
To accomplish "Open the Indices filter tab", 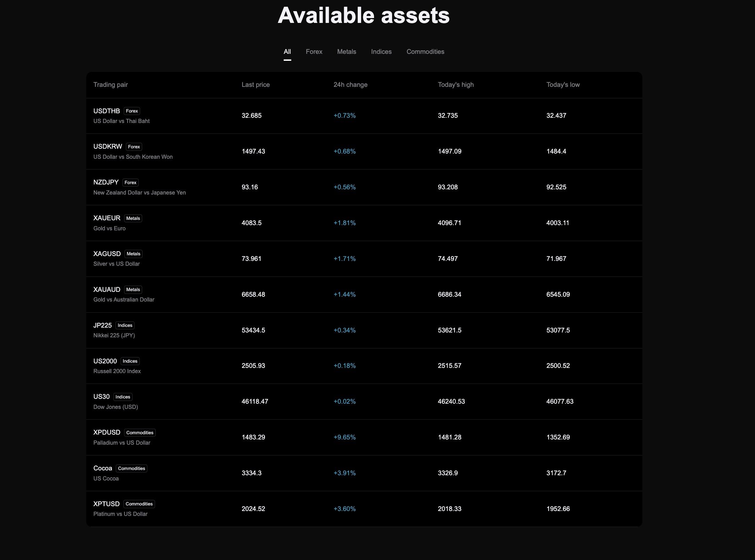I will [x=381, y=51].
